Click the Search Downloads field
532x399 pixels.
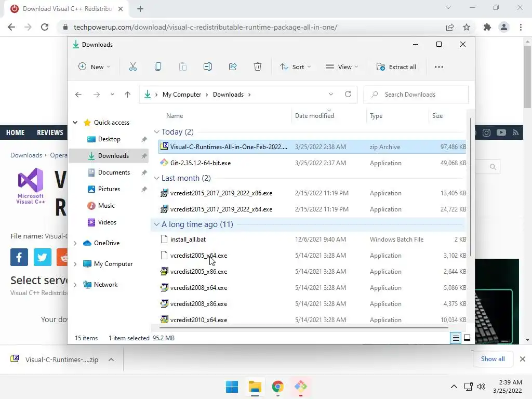[416, 95]
